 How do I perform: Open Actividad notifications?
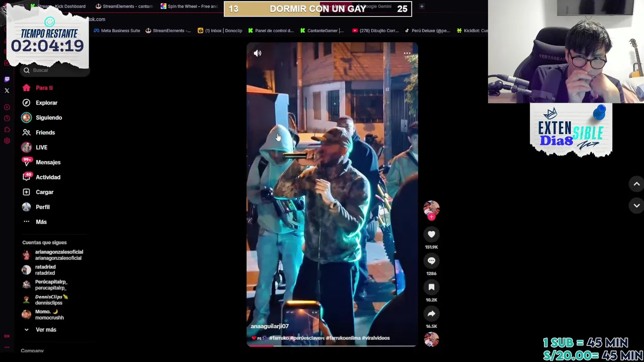(x=41, y=177)
